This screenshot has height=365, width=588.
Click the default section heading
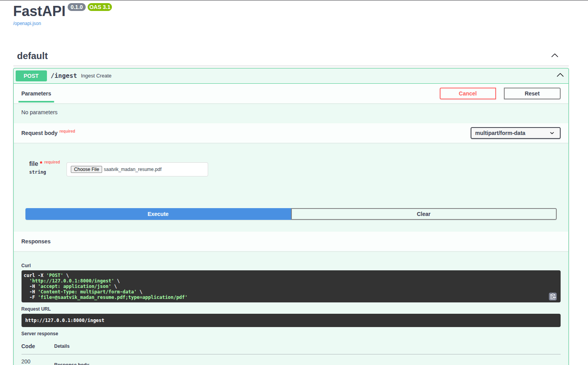pyautogui.click(x=32, y=56)
